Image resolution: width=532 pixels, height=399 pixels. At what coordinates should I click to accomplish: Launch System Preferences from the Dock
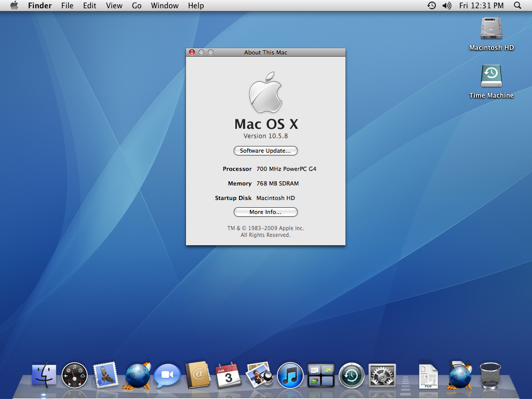[382, 375]
